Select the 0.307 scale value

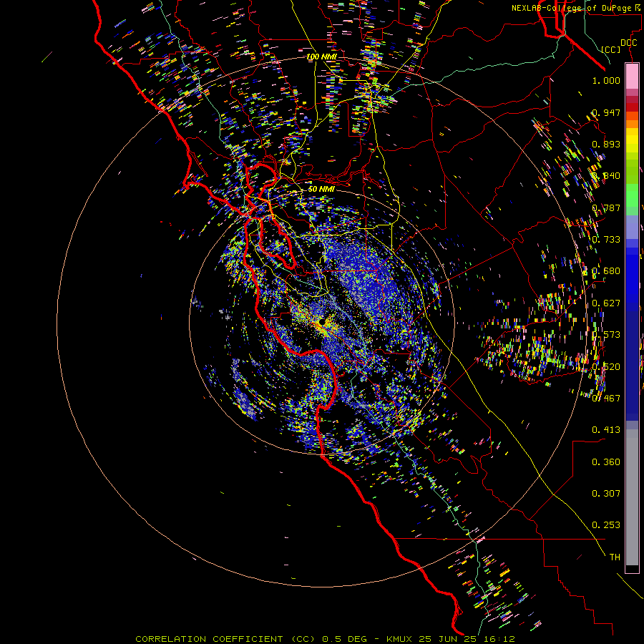(606, 494)
